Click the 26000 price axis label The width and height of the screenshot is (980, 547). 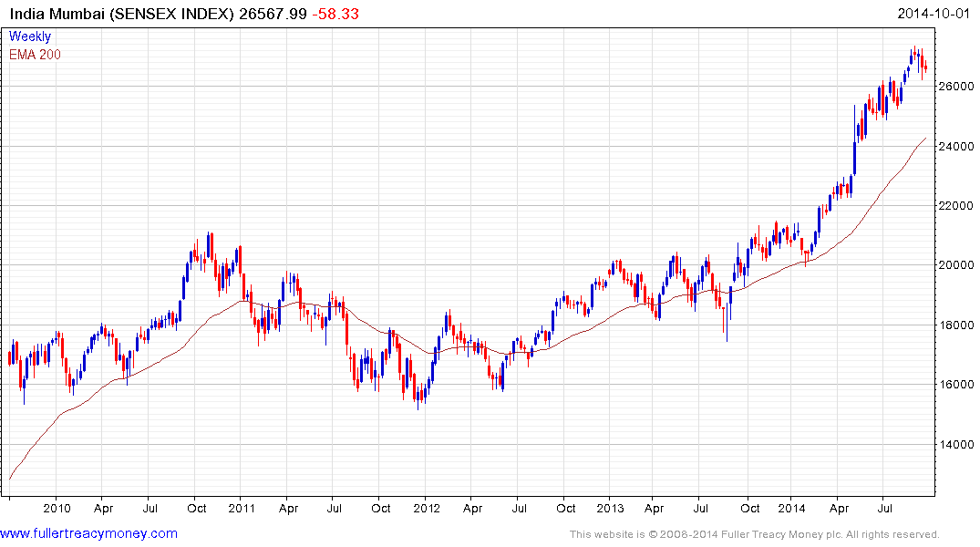pos(956,87)
